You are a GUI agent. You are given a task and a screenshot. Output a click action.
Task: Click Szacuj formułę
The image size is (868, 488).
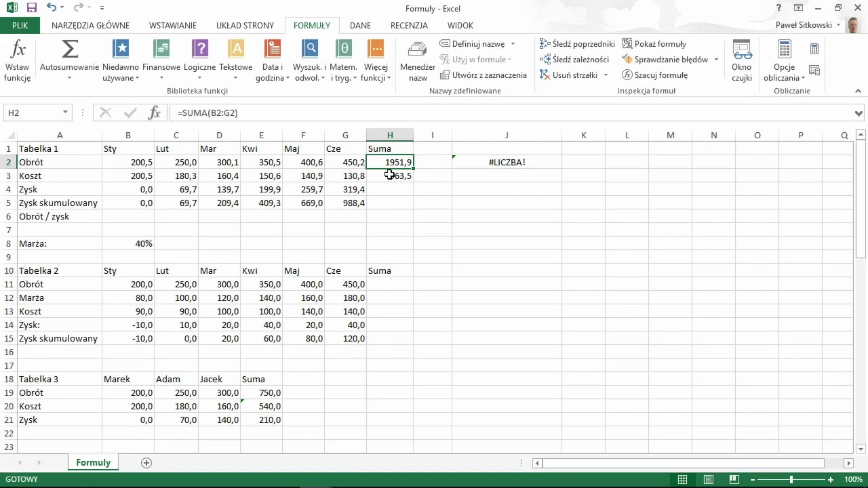point(655,75)
